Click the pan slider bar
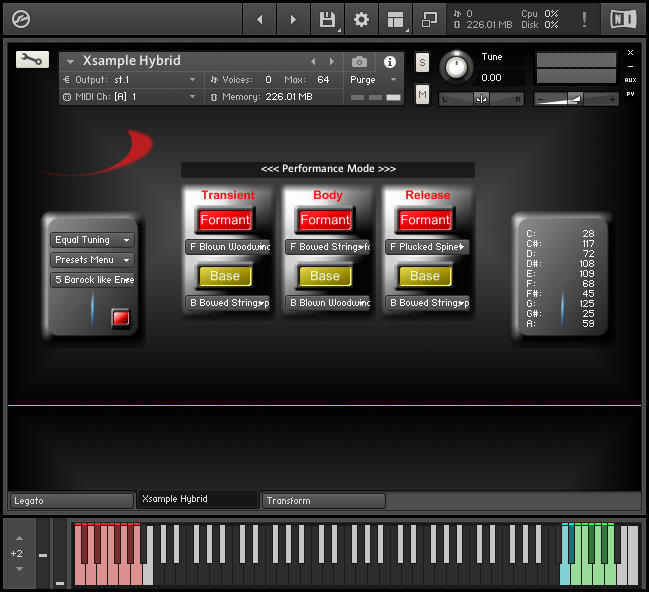Screen dimensions: 649x592 [x=481, y=99]
